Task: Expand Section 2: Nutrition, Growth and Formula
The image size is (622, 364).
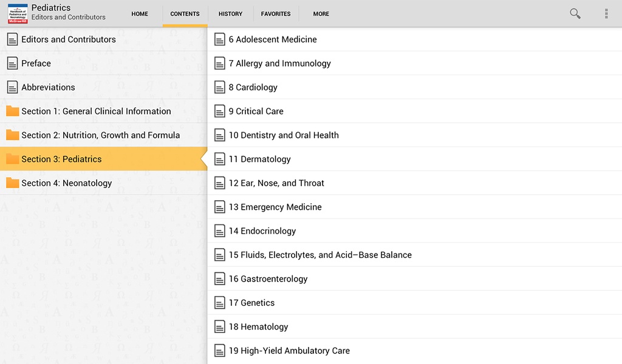Action: 103,135
